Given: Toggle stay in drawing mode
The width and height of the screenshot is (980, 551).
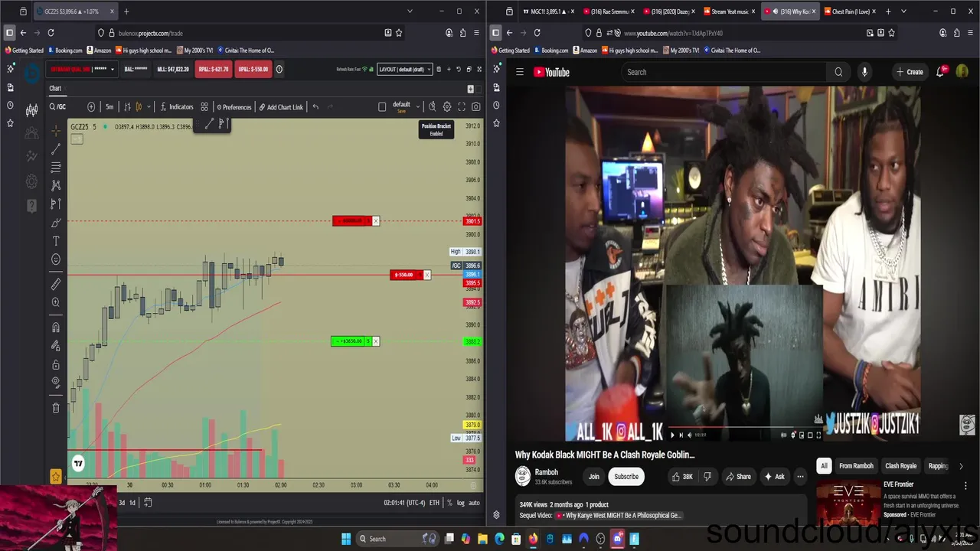Looking at the screenshot, I should [x=56, y=346].
